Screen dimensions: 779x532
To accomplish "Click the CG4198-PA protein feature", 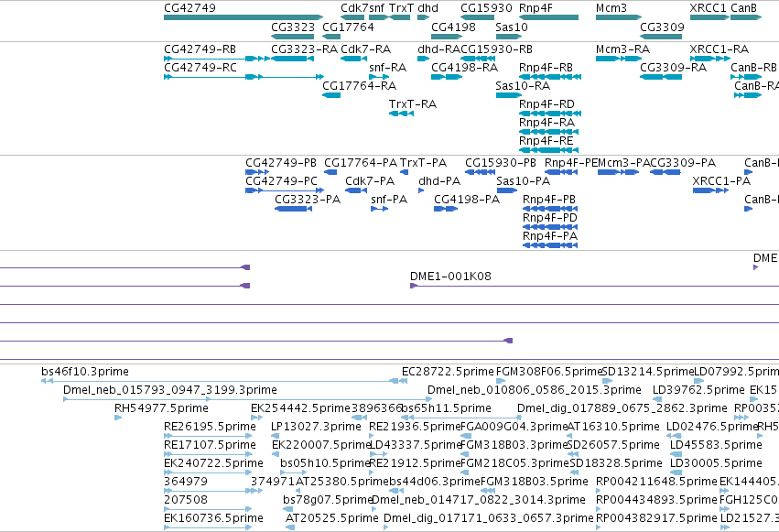I will (446, 209).
